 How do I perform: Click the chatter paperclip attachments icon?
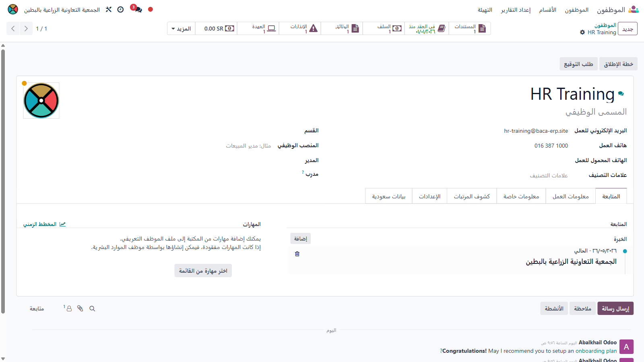80,309
